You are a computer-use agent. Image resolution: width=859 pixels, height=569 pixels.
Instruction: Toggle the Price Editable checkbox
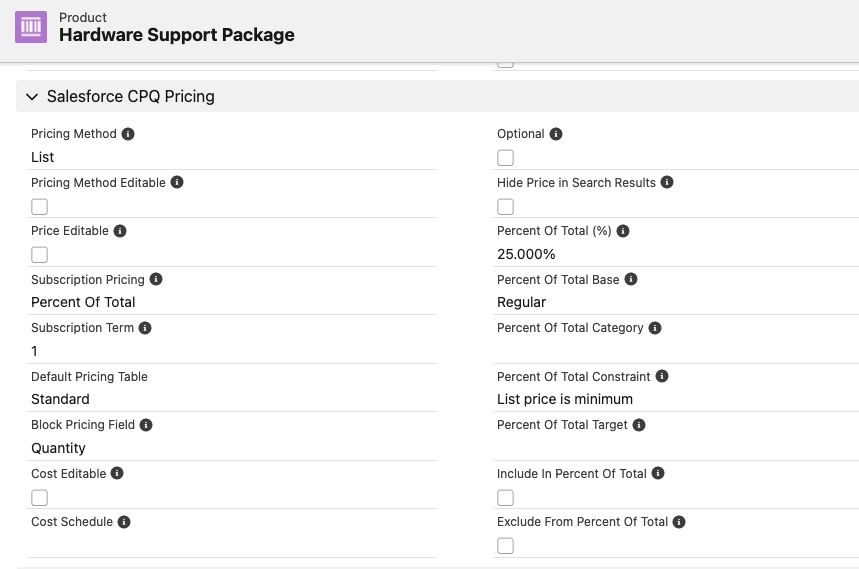pos(39,255)
